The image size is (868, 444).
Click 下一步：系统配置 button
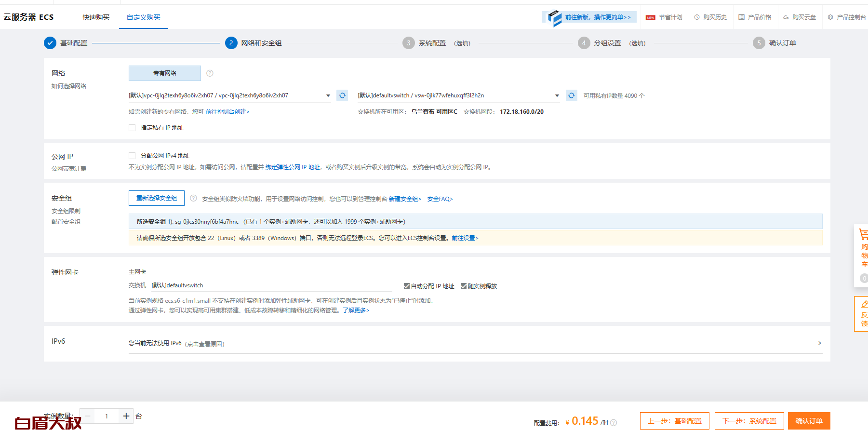coord(749,421)
